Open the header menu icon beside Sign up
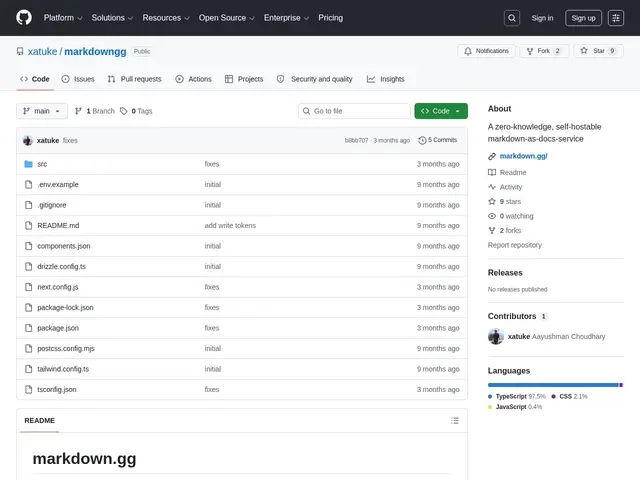 (x=616, y=18)
